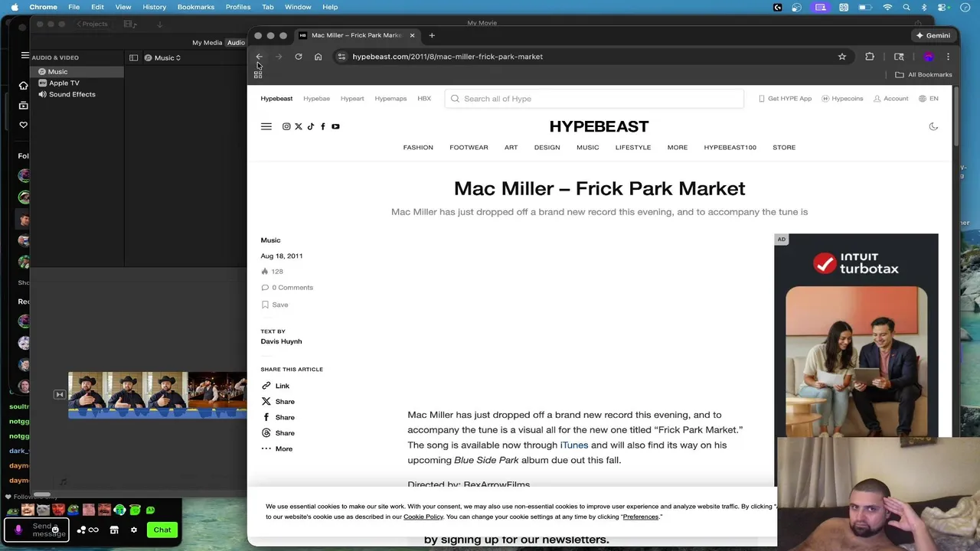Visit Hypebeast's Instagram page

click(x=286, y=126)
